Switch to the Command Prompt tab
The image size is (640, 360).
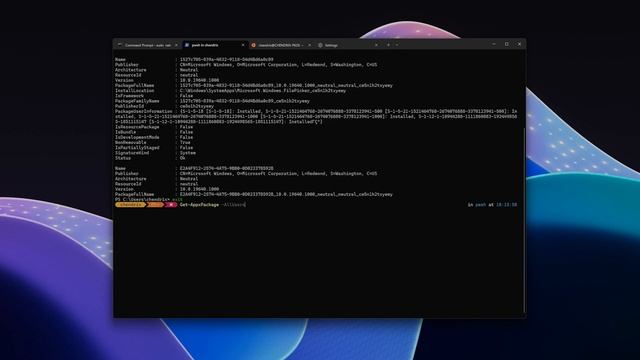(148, 45)
